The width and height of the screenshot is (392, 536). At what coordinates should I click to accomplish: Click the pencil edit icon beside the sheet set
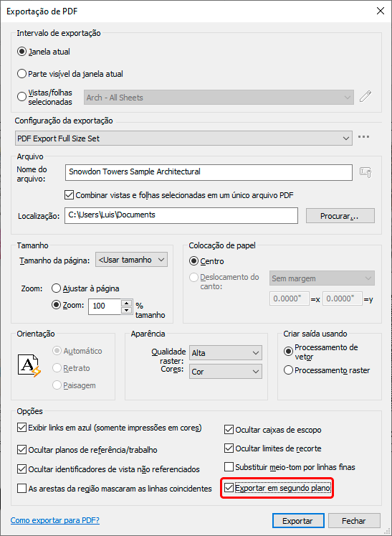(x=365, y=97)
